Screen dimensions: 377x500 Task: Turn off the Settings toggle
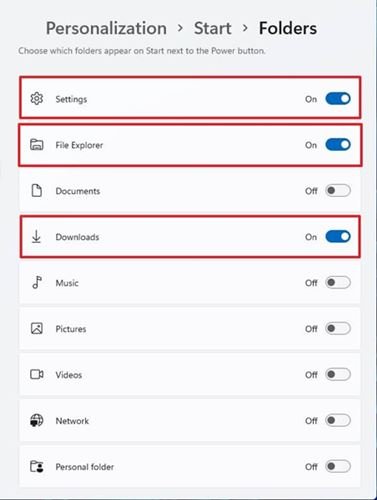(338, 99)
